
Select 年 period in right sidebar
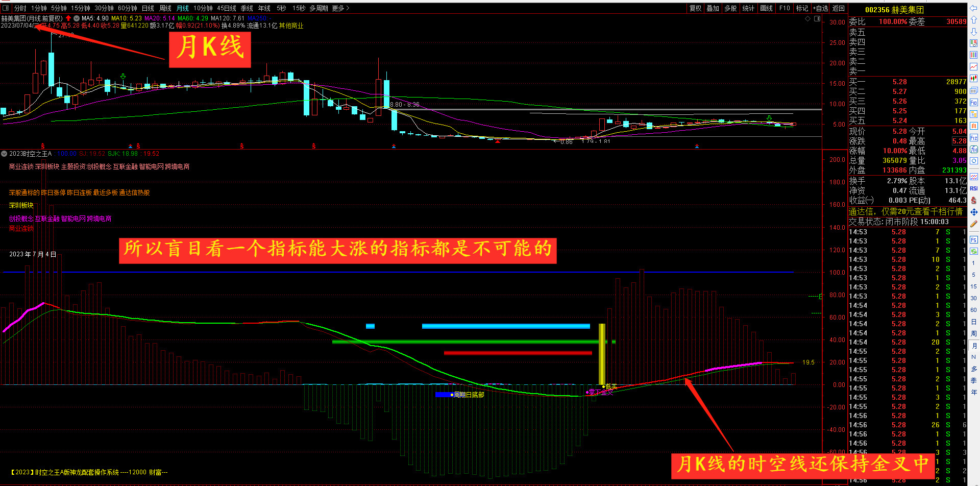(x=974, y=392)
